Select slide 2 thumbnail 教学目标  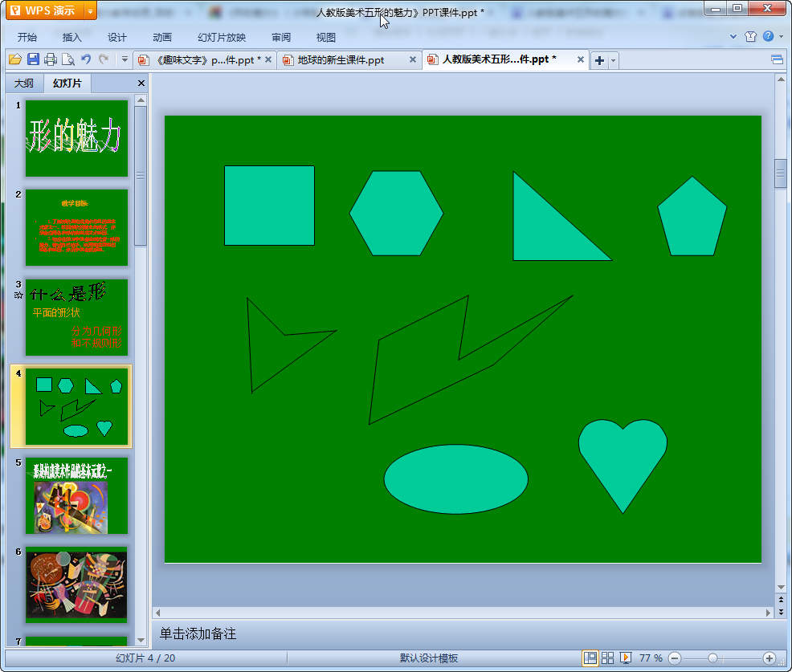click(77, 227)
